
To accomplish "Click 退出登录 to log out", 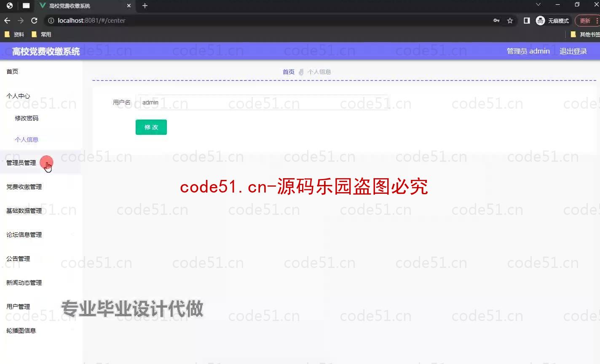I will click(573, 51).
